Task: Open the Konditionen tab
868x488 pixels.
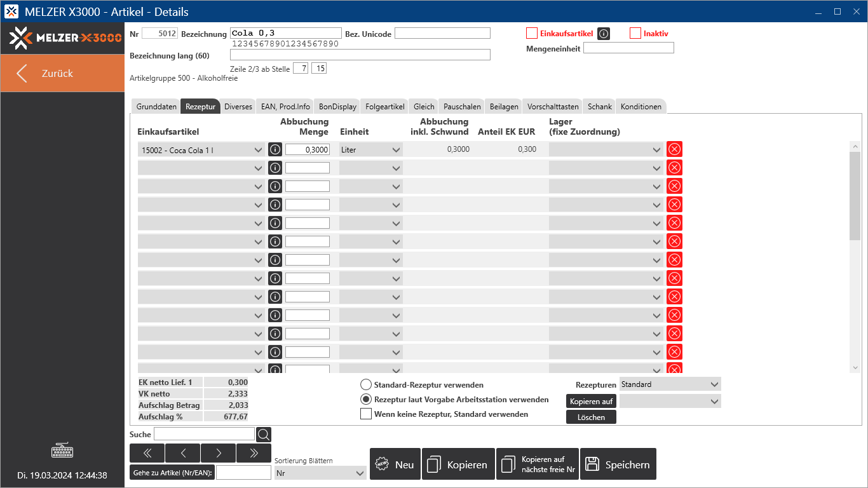Action: coord(641,107)
